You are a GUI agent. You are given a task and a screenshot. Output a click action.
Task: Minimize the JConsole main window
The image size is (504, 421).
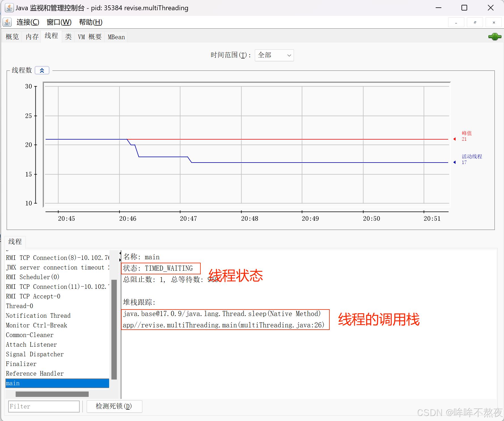[439, 8]
